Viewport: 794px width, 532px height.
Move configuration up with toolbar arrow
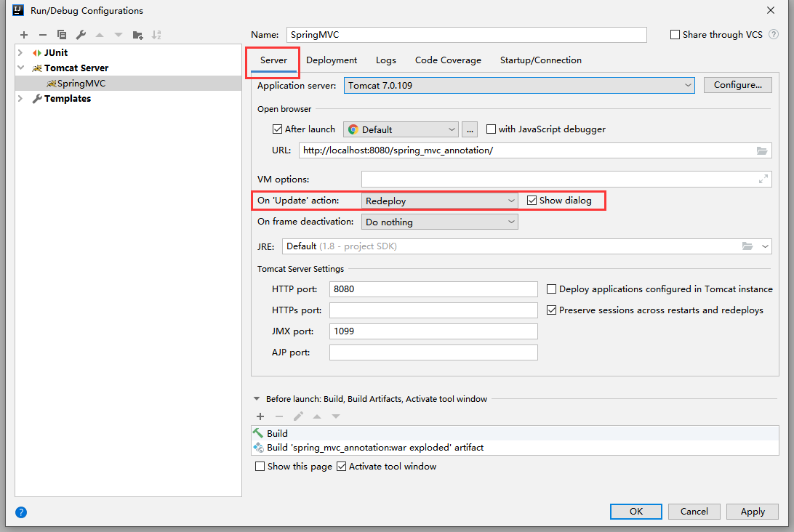(x=99, y=35)
